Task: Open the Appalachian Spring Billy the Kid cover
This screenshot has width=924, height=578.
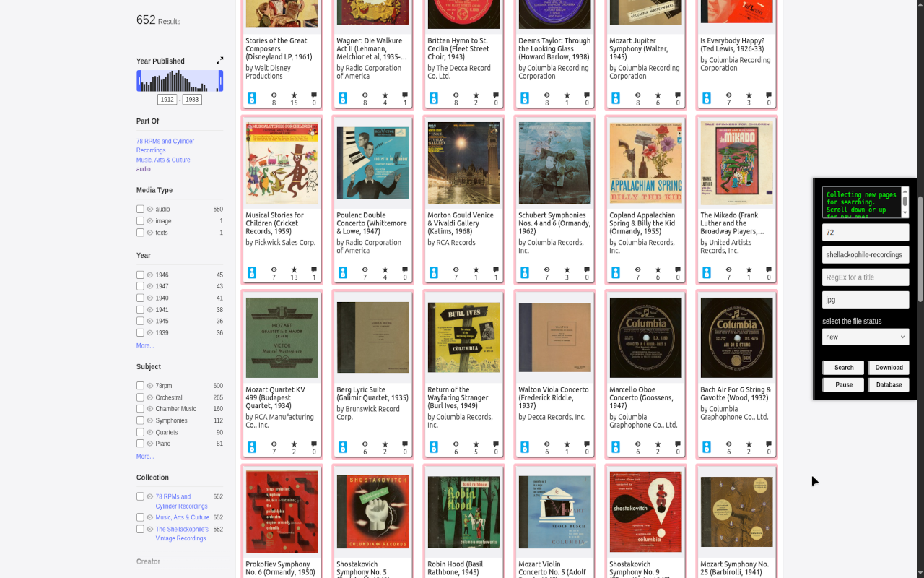Action: pyautogui.click(x=645, y=163)
